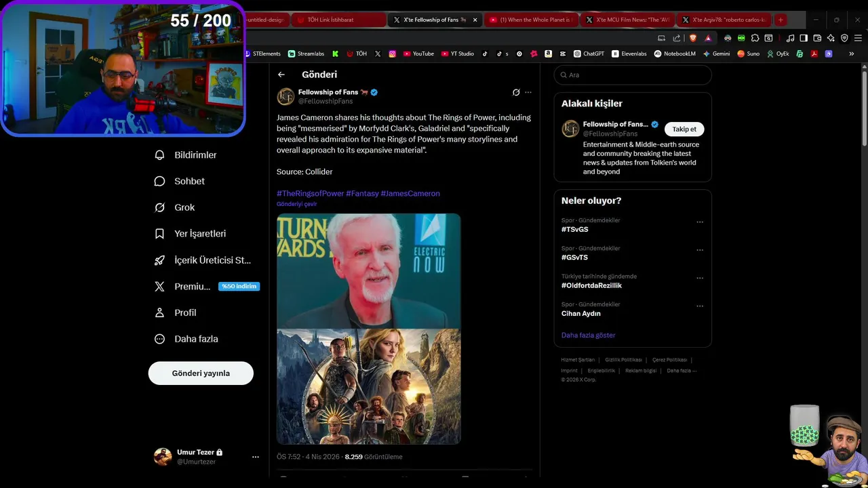Open STElements bookmark

pos(262,54)
